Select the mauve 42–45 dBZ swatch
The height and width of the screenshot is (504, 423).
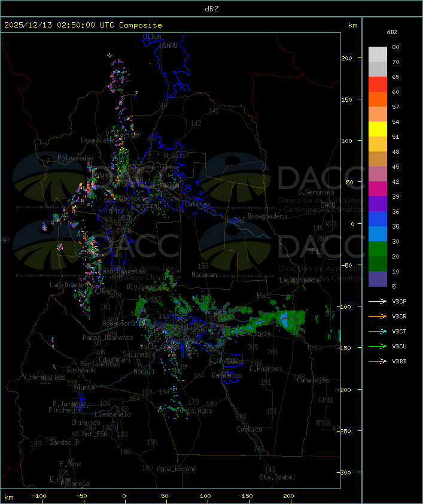[x=378, y=174]
